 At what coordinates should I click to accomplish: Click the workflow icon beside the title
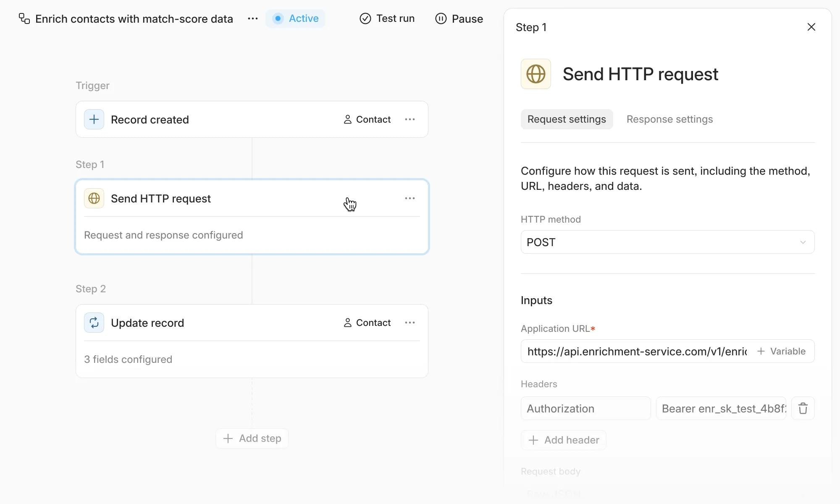coord(24,19)
